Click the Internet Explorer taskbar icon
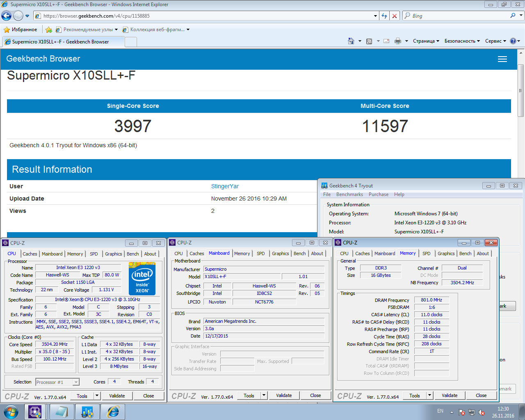Viewport: 525px width, 420px height. 113,412
